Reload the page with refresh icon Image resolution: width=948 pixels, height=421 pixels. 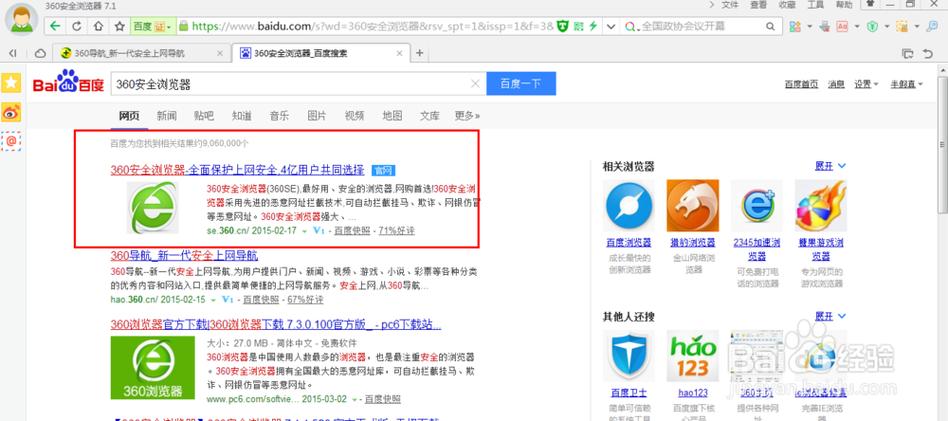(77, 26)
